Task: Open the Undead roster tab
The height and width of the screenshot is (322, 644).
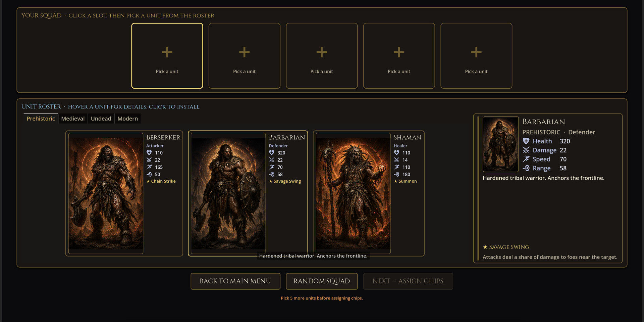Action: (x=101, y=119)
